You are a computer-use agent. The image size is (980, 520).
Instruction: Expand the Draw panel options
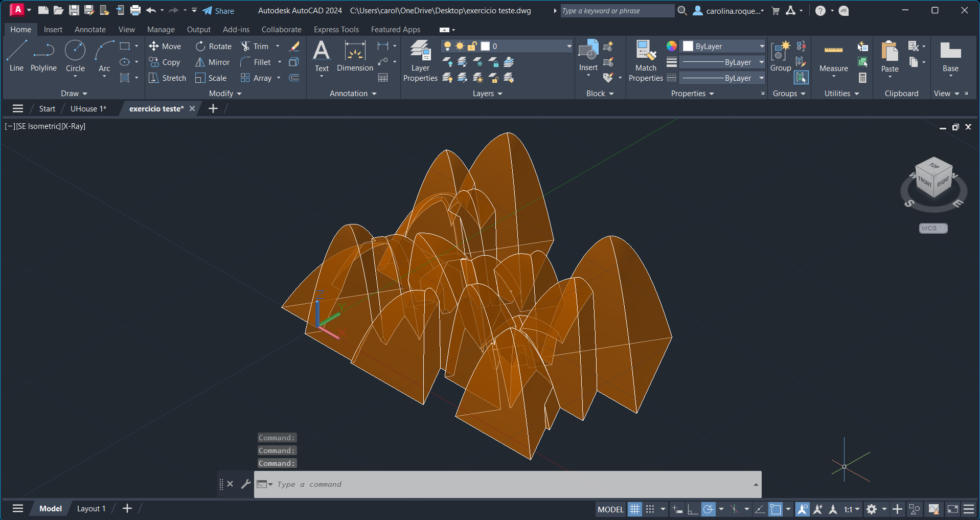coord(74,94)
